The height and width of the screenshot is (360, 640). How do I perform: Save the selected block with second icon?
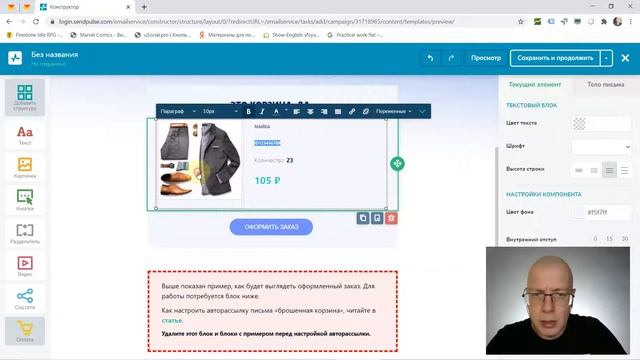(x=377, y=218)
